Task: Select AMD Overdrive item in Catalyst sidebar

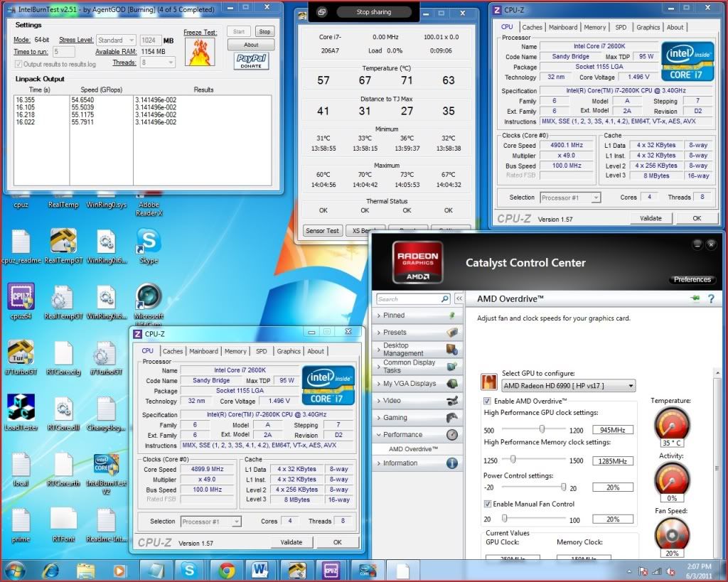Action: point(413,449)
